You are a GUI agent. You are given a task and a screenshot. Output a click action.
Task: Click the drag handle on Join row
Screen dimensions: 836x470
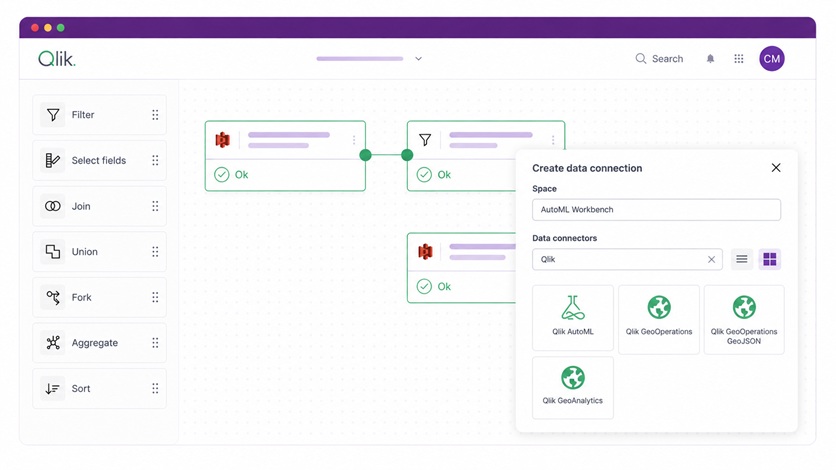coord(155,206)
